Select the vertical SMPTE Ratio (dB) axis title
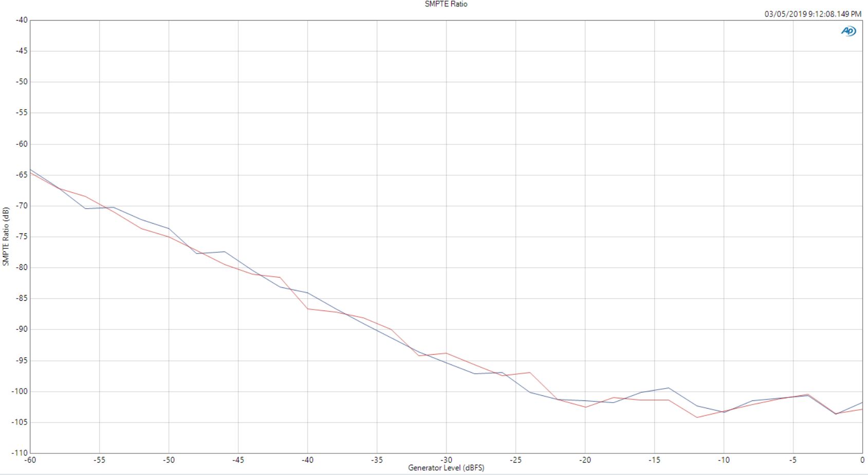 [x=6, y=236]
